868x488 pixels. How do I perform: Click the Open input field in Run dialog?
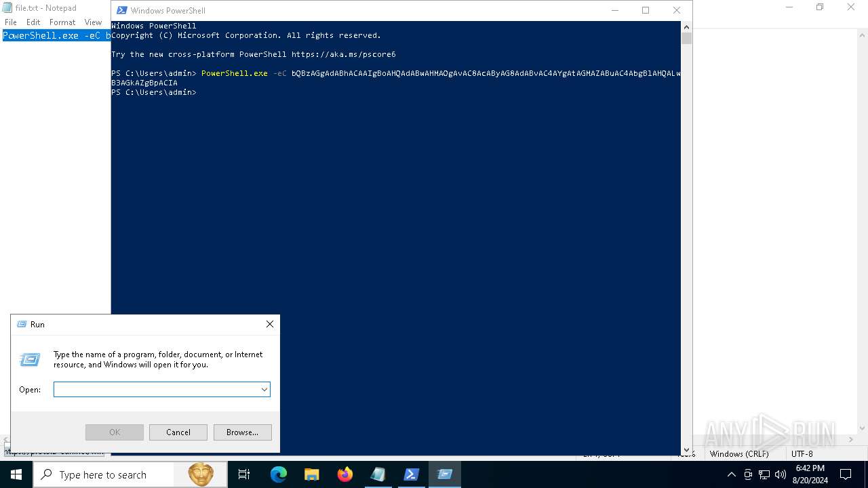coord(156,390)
